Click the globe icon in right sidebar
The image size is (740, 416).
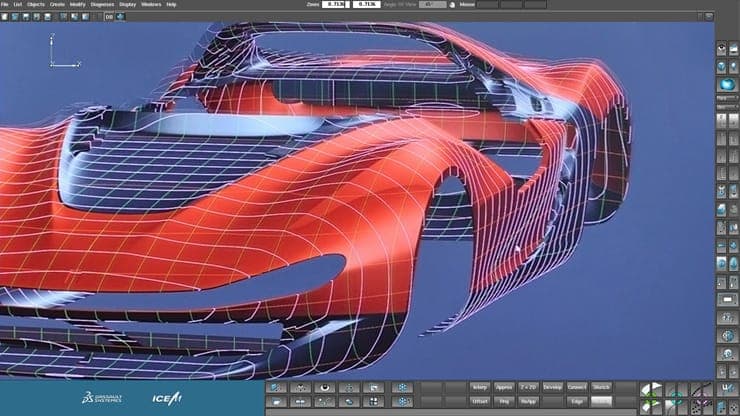[727, 336]
